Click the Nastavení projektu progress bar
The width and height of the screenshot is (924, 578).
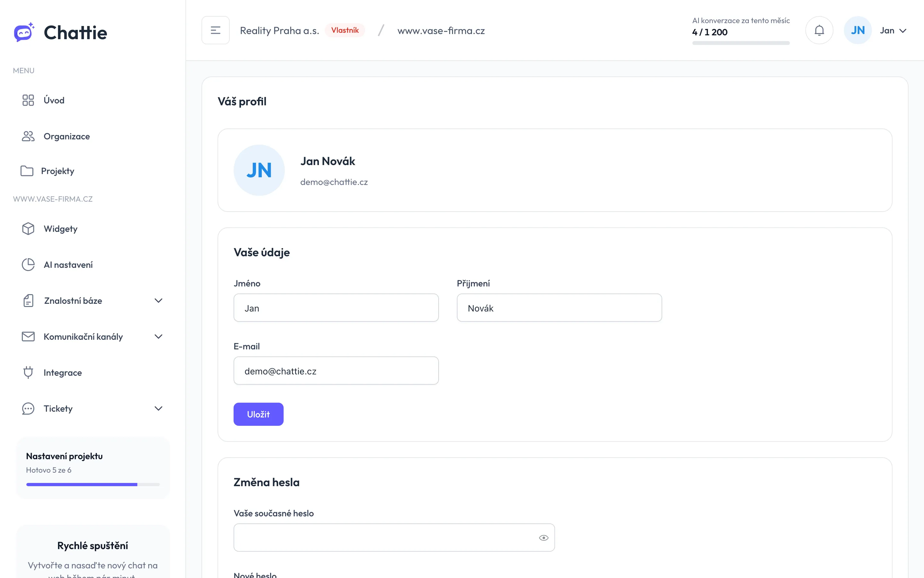coord(93,484)
